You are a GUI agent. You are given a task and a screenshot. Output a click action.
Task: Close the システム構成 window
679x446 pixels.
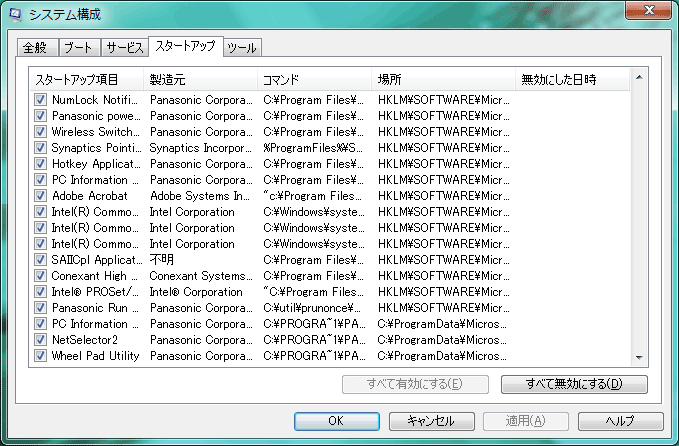click(649, 10)
